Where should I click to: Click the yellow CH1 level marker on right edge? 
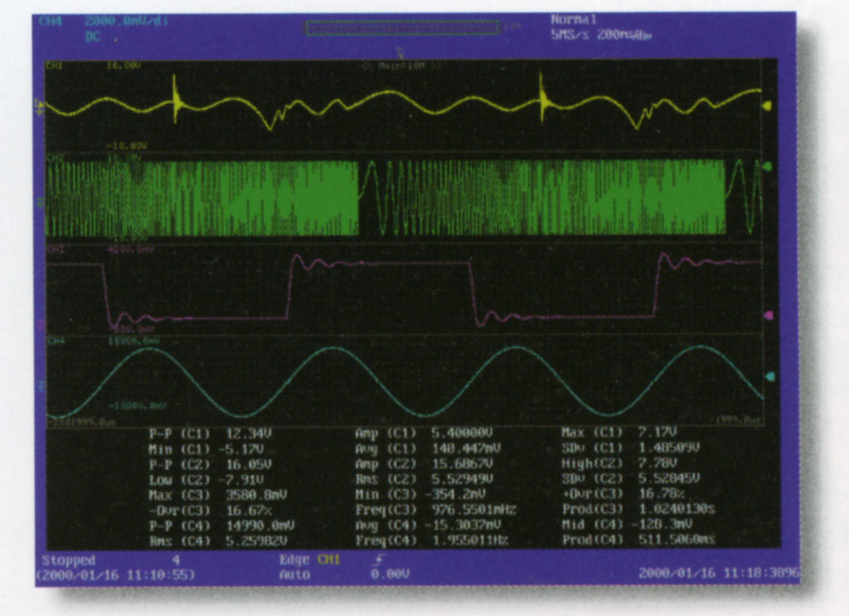768,105
